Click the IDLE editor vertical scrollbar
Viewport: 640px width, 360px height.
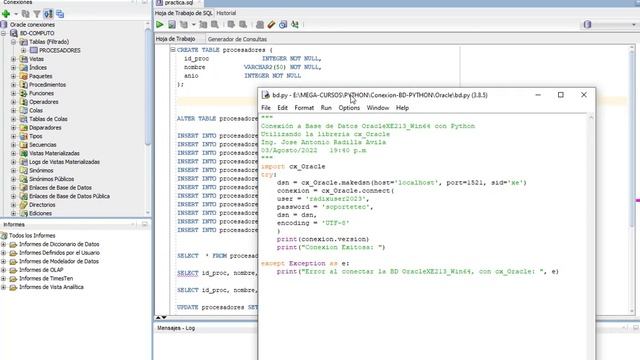point(591,237)
